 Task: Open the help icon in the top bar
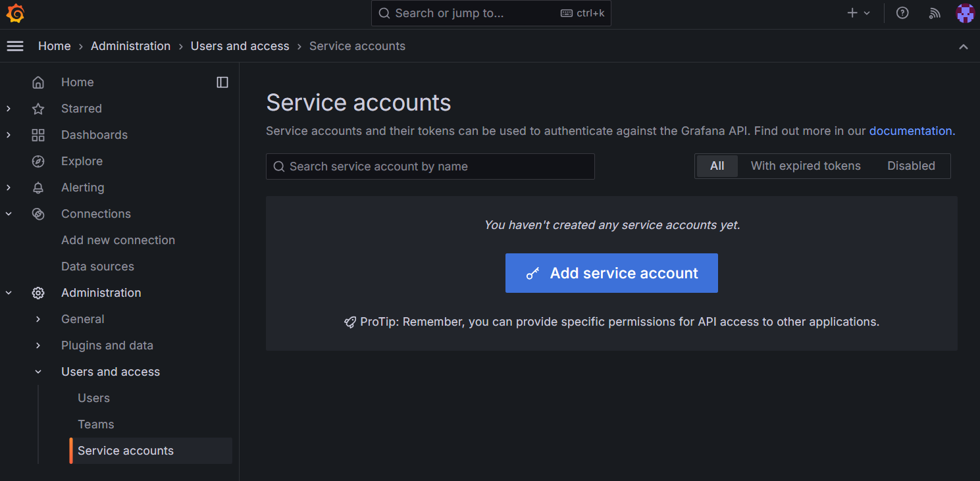click(x=902, y=13)
